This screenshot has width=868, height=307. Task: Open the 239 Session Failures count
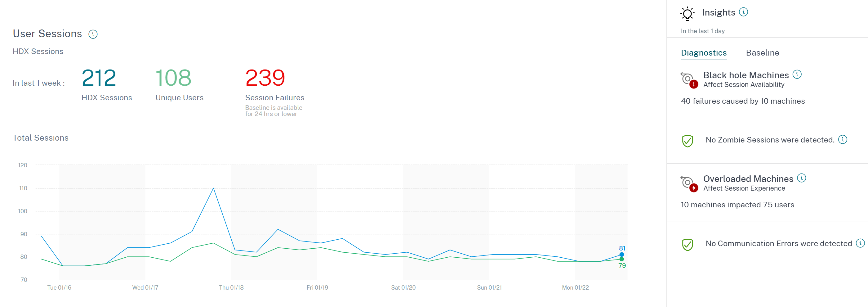click(265, 78)
